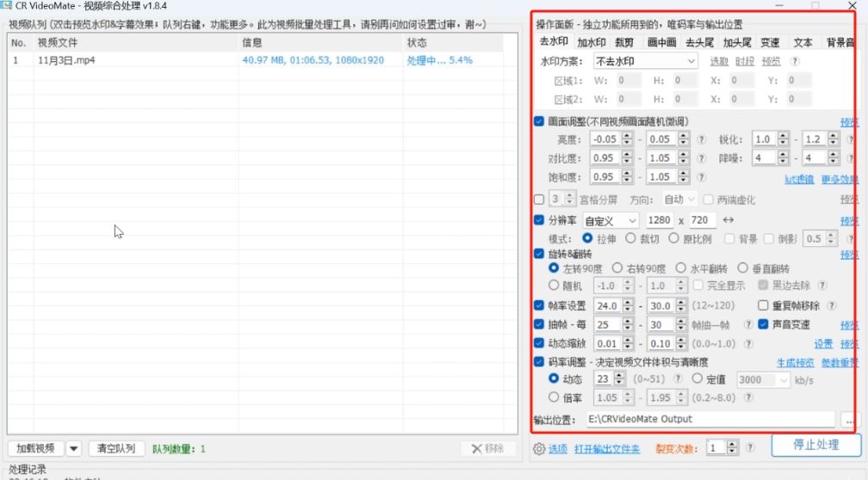Select the 裁切 mode radio button
Screen dimensions: 868x480
(x=630, y=238)
